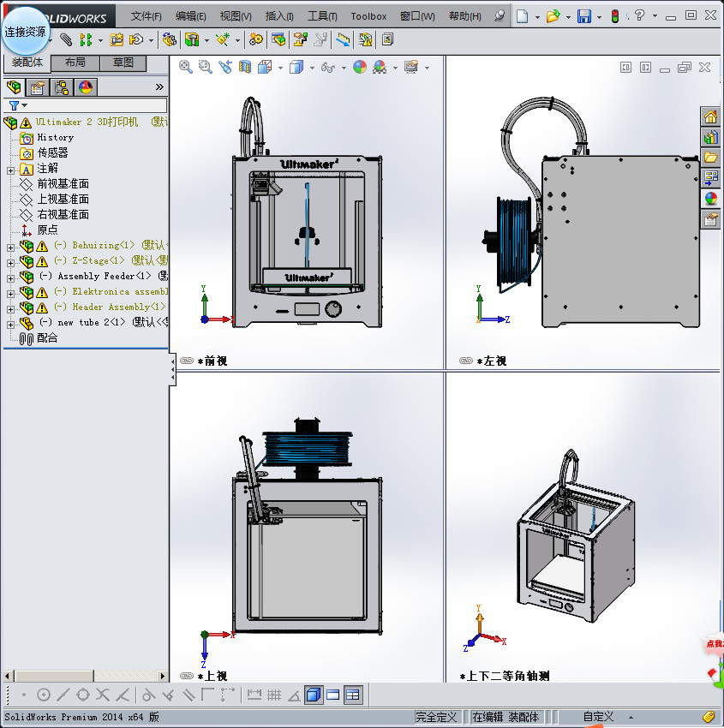
Task: Expand the Header Assembly<1> node
Action: pyautogui.click(x=10, y=309)
